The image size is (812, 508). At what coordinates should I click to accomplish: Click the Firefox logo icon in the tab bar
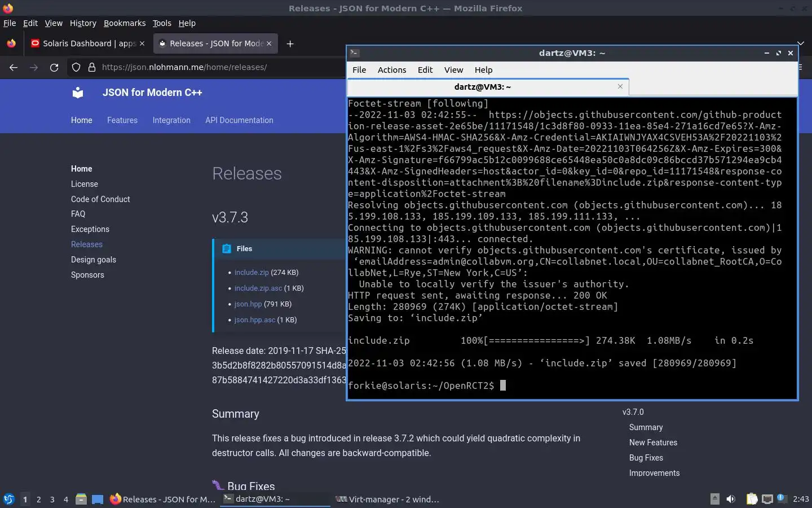click(11, 43)
